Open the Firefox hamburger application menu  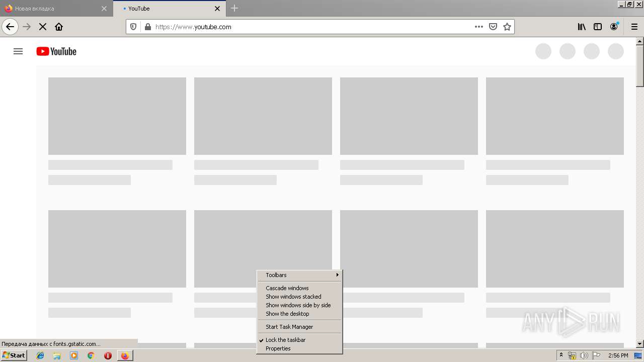click(x=634, y=27)
